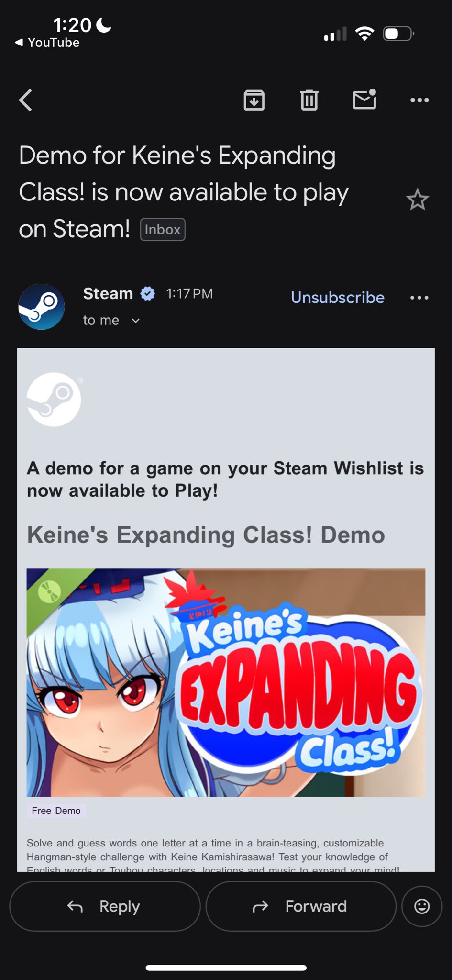Click the Unsubscribe link

(x=338, y=298)
